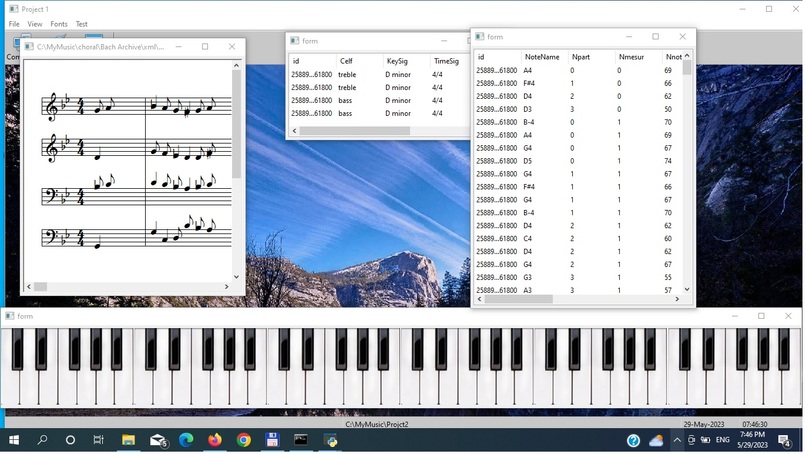
Task: Click status bar time 07:46:30
Action: tap(755, 424)
